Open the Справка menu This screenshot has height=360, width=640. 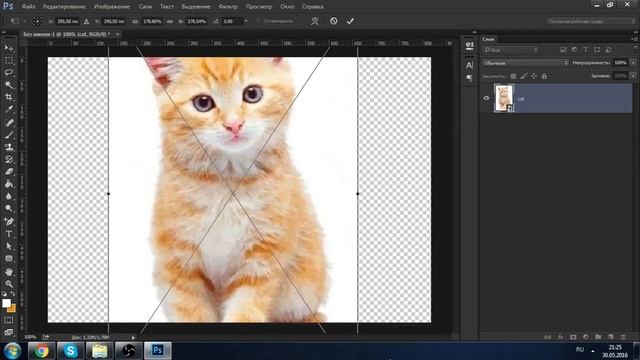pos(313,7)
